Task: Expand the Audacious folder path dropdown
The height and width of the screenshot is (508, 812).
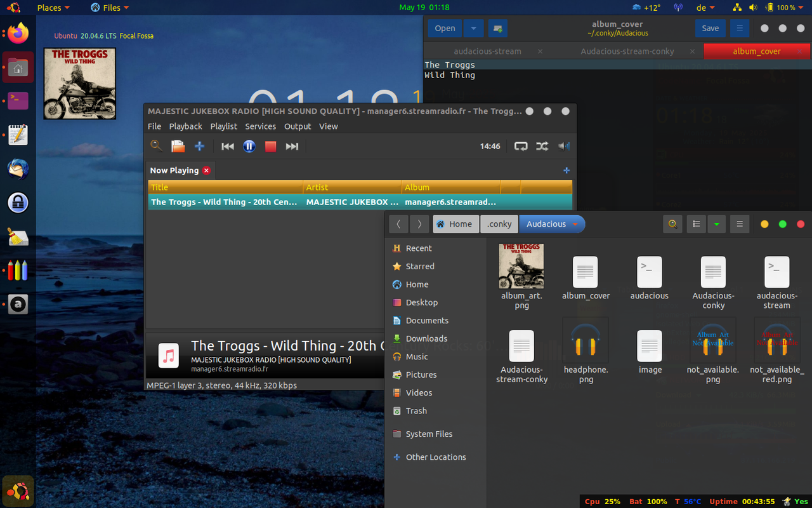Action: [575, 224]
